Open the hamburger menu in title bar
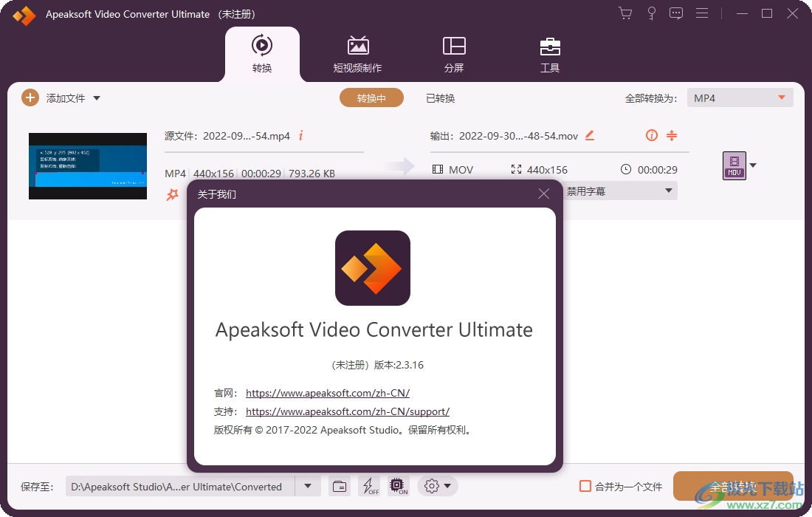The height and width of the screenshot is (517, 812). click(702, 13)
